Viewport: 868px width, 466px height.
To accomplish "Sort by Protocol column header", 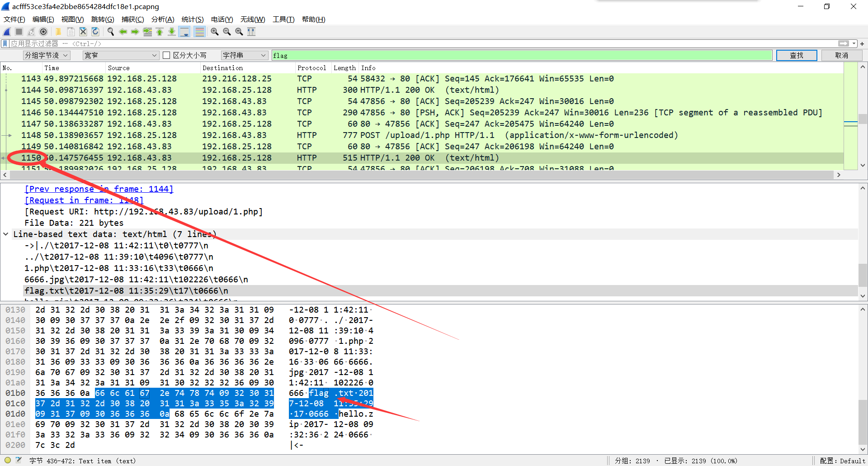I will pos(312,68).
